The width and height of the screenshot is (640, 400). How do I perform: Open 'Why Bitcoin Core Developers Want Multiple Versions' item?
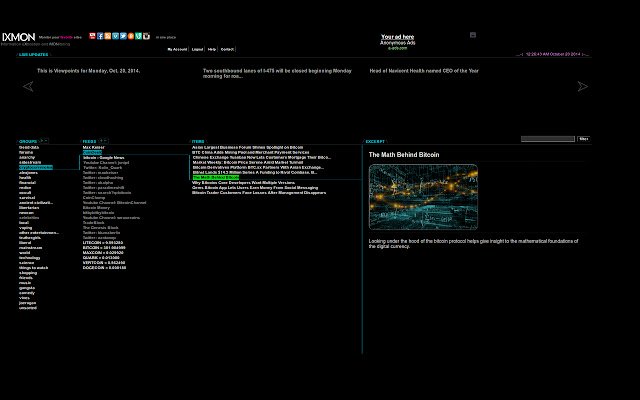[x=243, y=182]
